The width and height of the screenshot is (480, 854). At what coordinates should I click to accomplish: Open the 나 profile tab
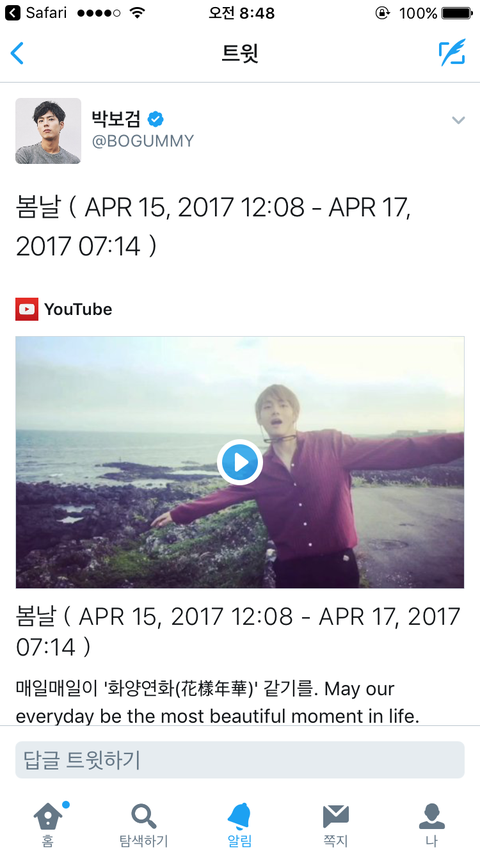pyautogui.click(x=432, y=825)
